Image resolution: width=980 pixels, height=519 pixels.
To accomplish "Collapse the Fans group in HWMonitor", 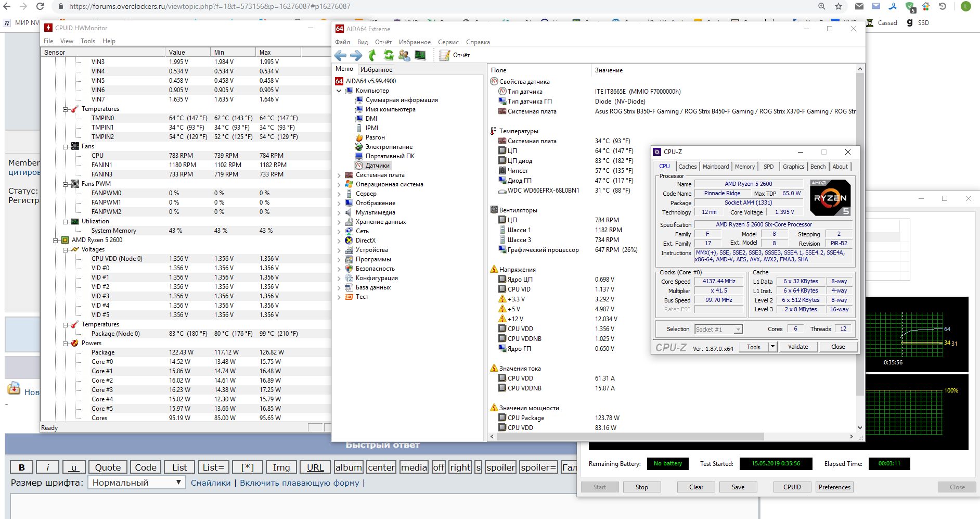I will pyautogui.click(x=66, y=147).
